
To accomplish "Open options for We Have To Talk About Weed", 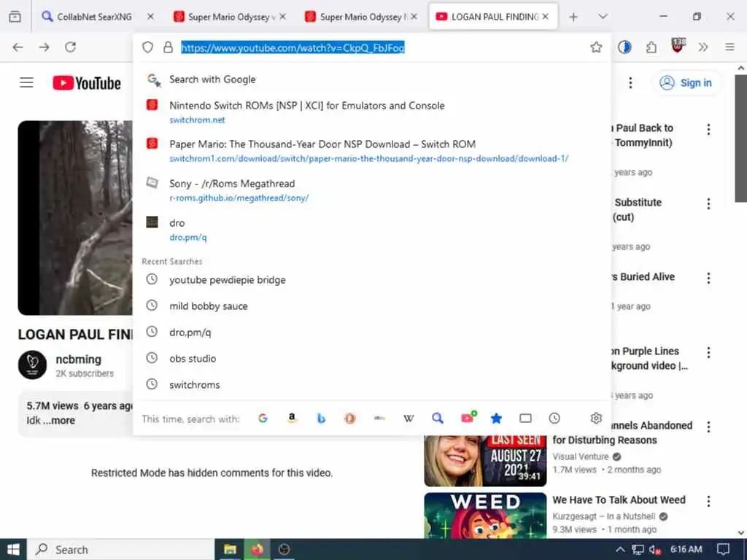I will point(708,501).
